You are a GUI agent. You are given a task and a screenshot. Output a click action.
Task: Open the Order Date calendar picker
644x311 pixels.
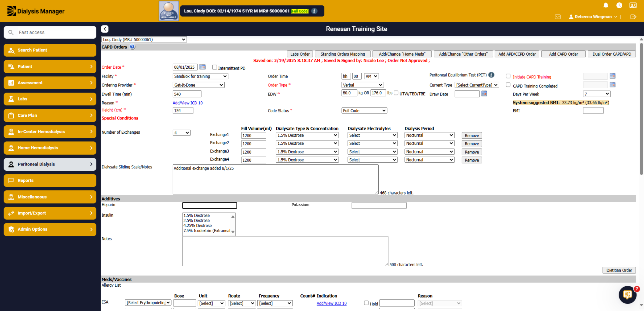pos(203,67)
